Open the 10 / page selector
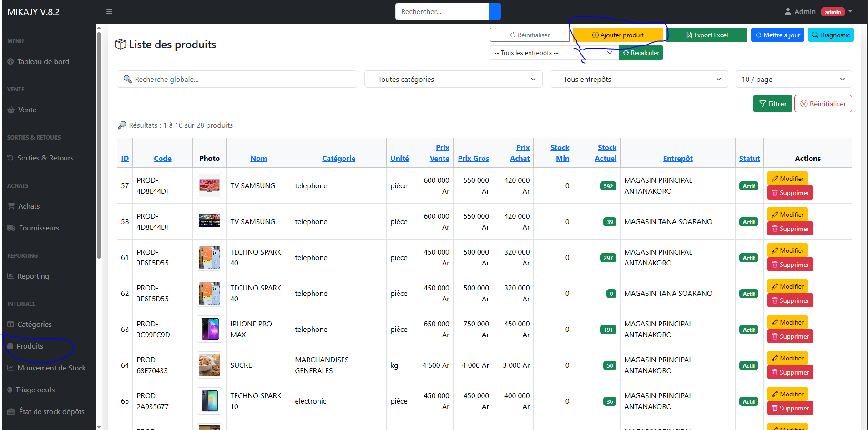 pyautogui.click(x=793, y=79)
